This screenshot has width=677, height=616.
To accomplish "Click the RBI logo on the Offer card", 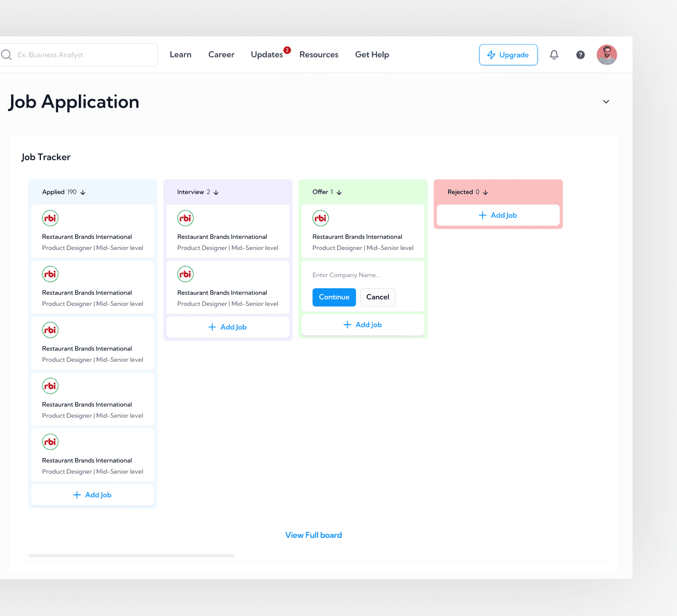I will point(320,218).
